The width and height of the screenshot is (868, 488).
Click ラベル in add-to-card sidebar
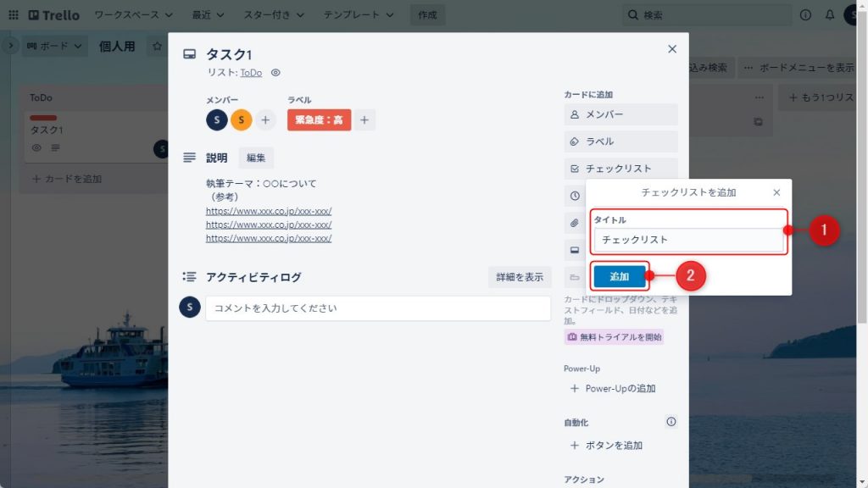point(620,141)
